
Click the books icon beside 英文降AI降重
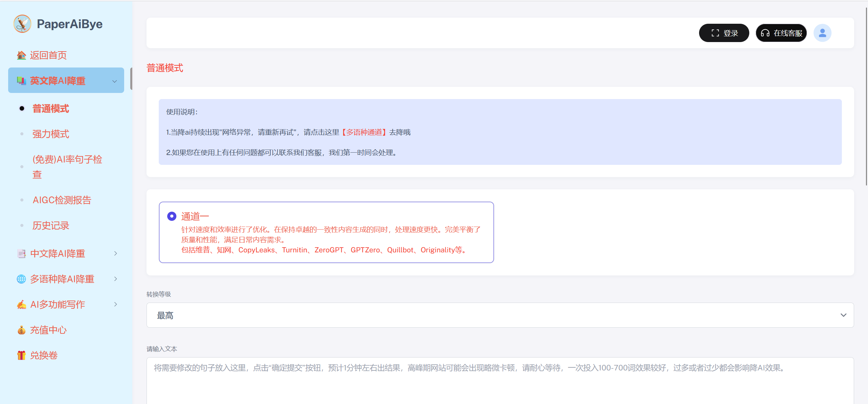[21, 81]
